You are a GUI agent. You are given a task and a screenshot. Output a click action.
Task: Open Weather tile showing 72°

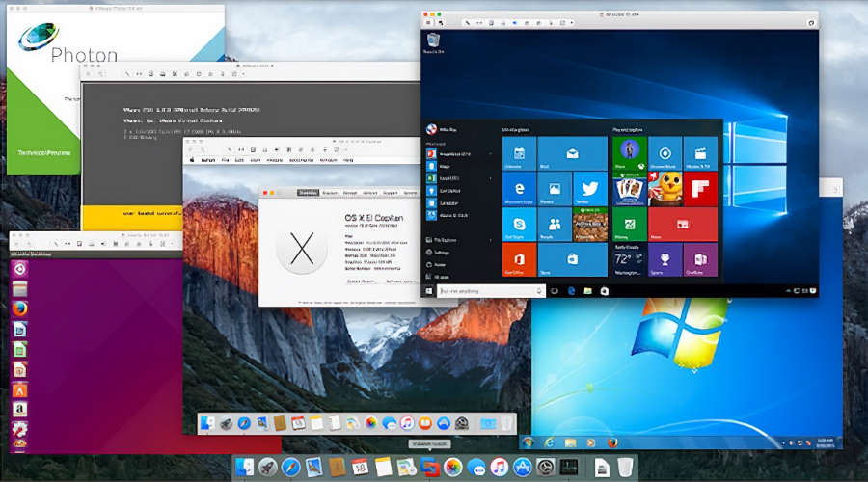630,259
